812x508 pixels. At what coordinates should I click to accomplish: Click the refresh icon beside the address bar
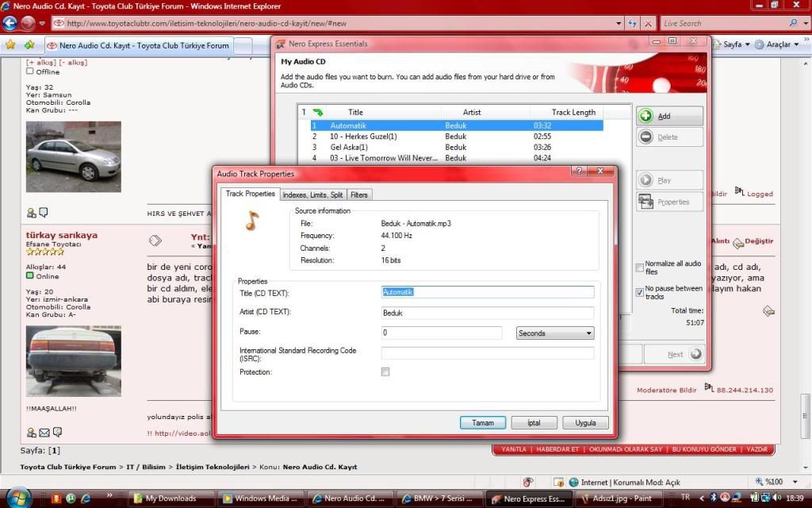[x=631, y=24]
